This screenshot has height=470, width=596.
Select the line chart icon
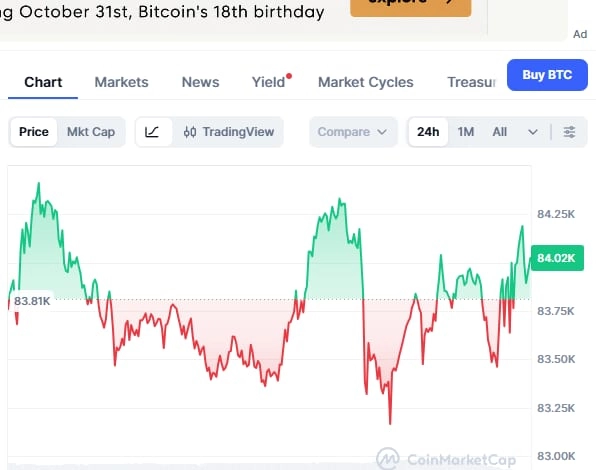pyautogui.click(x=152, y=132)
